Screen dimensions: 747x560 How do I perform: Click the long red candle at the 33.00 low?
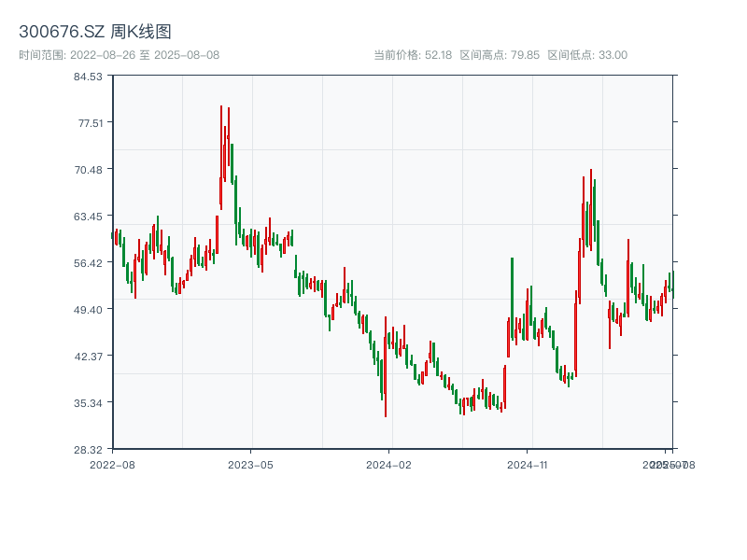(x=386, y=367)
